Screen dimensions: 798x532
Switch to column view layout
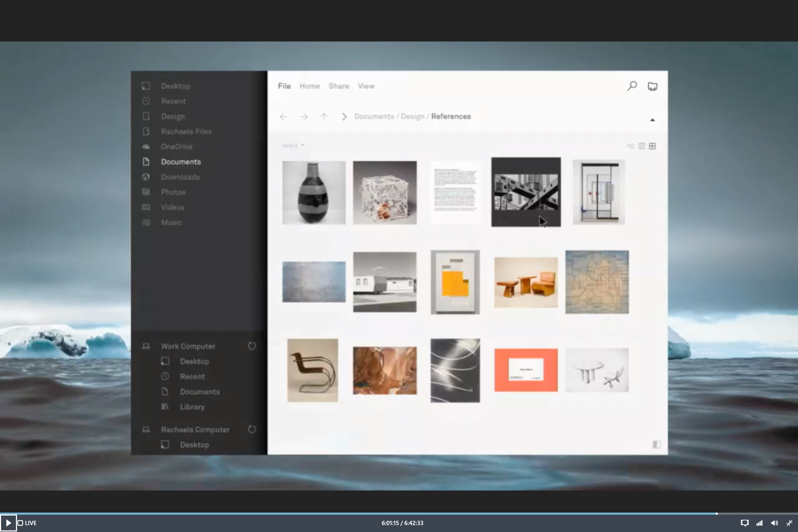coord(642,146)
